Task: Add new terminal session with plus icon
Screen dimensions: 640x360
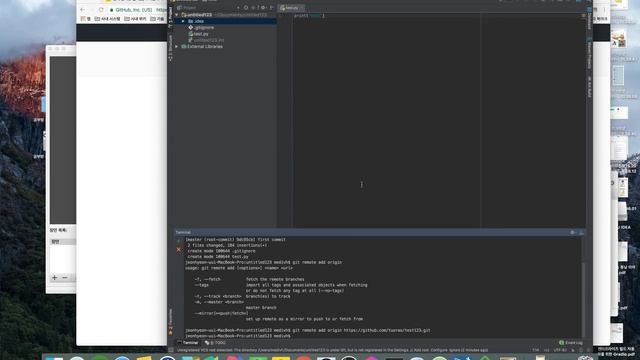Action: [x=179, y=241]
